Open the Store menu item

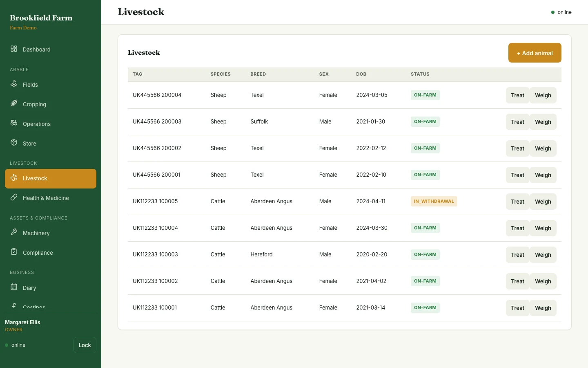pos(51,143)
